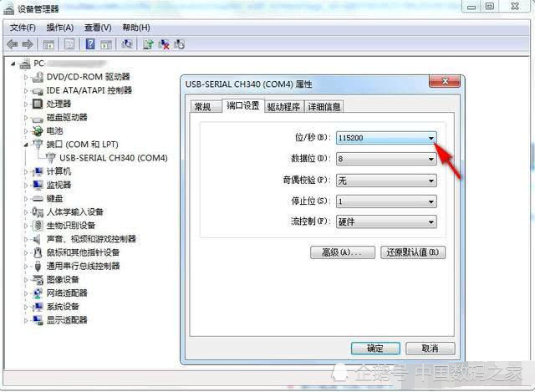Image resolution: width=535 pixels, height=392 pixels.
Task: Select the 鼠标和其他指针设备 tree item
Action: pyautogui.click(x=84, y=252)
